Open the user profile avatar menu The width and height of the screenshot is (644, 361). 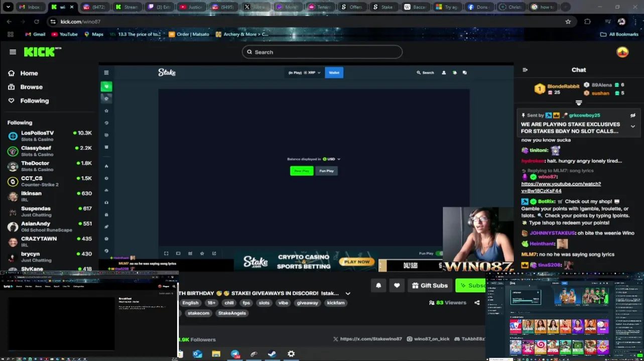point(622,52)
